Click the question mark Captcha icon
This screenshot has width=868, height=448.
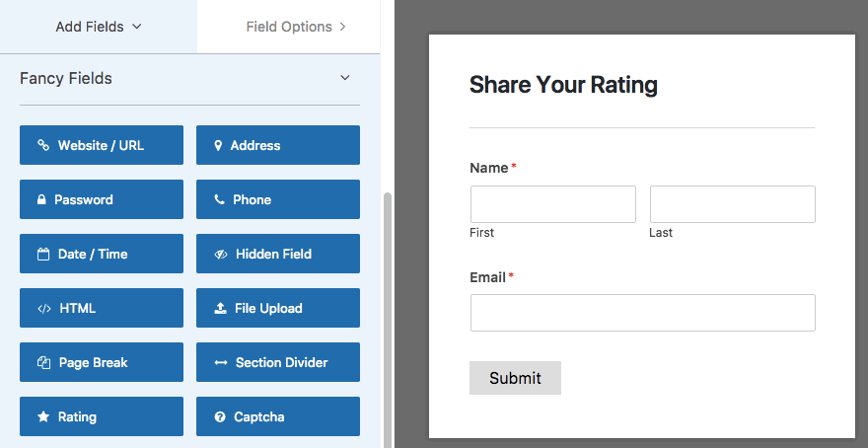pos(220,417)
